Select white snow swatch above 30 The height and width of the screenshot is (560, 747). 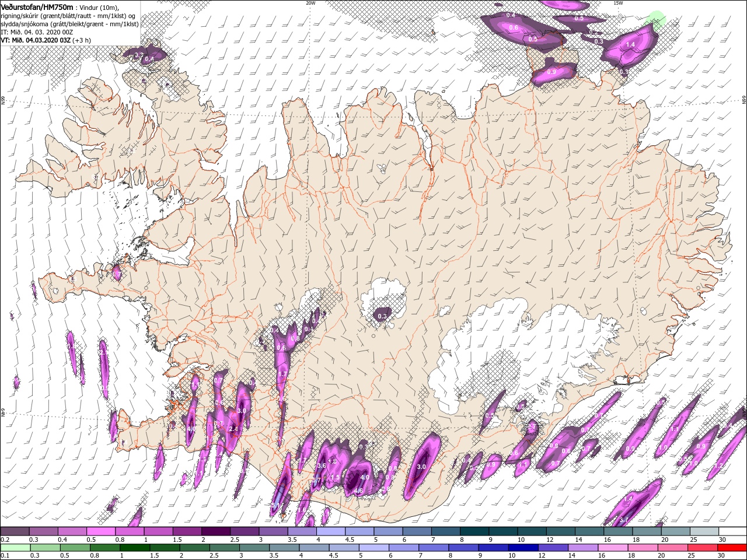732,531
